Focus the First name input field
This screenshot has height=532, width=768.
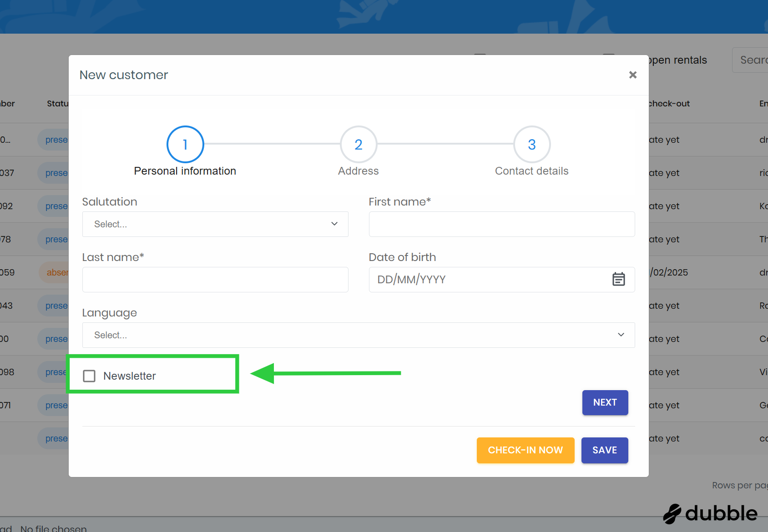coord(501,224)
